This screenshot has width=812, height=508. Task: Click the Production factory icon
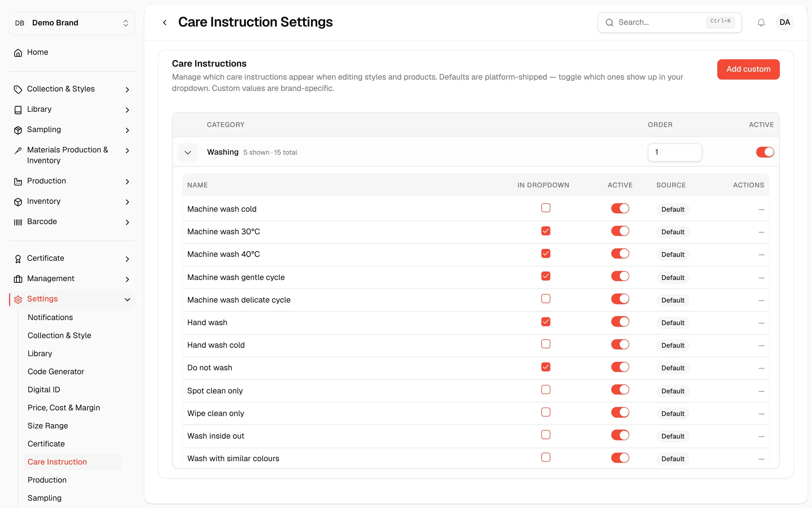(18, 181)
